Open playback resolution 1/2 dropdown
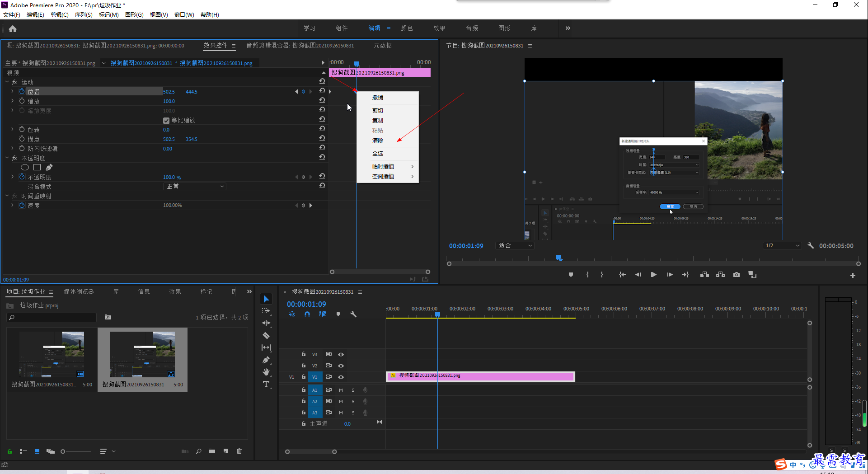Viewport: 868px width, 474px height. point(782,245)
